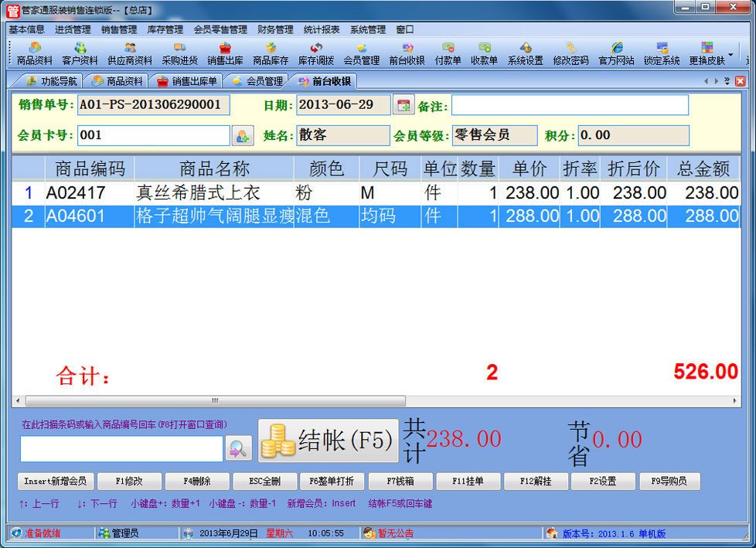This screenshot has height=548, width=756.
Task: Click the 客户资料 toolbar icon
Action: [80, 53]
